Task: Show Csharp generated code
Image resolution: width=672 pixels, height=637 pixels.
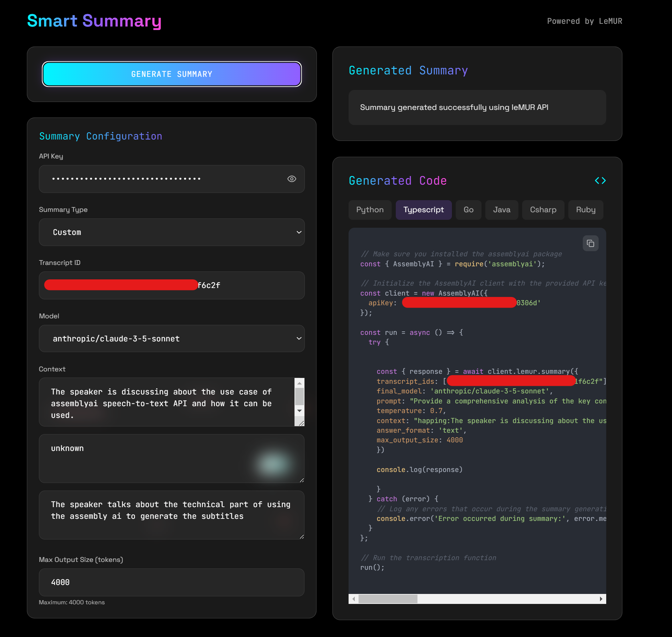Action: click(543, 210)
